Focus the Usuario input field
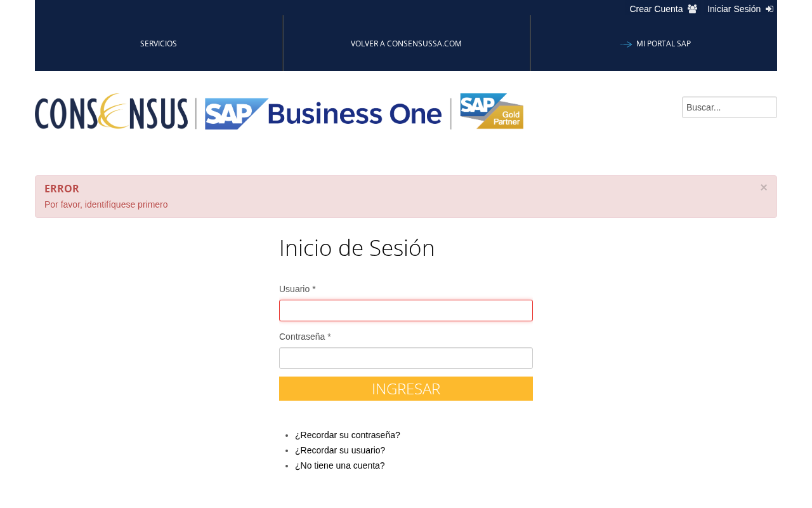Viewport: 812px width, 508px height. click(x=406, y=311)
